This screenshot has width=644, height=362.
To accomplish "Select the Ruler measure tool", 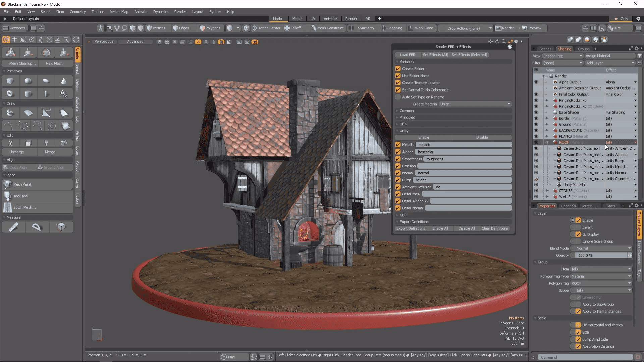I will point(14,227).
